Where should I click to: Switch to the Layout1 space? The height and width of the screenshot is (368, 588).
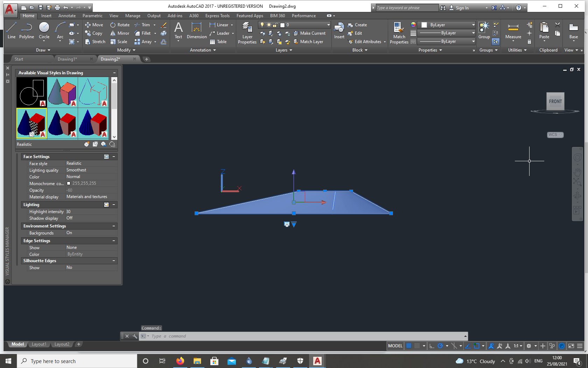point(39,344)
